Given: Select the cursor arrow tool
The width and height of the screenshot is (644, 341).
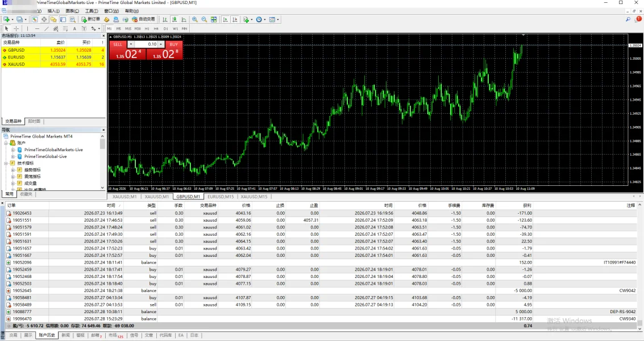Looking at the screenshot, I should [7, 28].
